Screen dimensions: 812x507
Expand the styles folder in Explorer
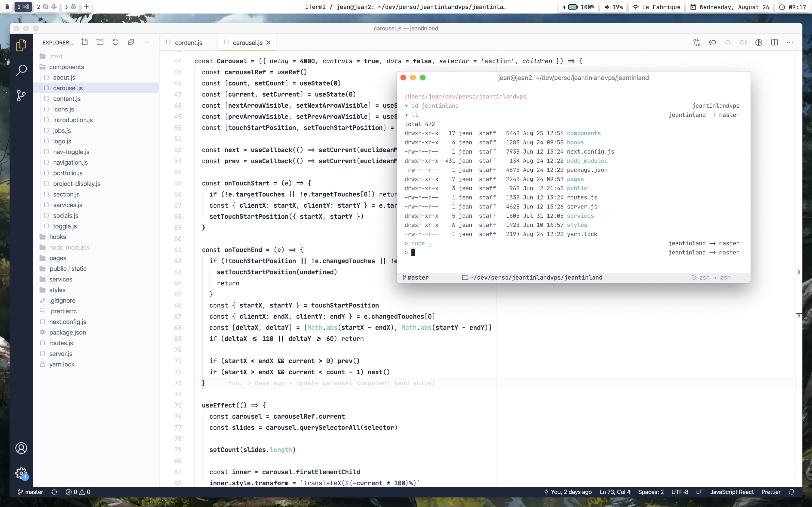click(57, 290)
